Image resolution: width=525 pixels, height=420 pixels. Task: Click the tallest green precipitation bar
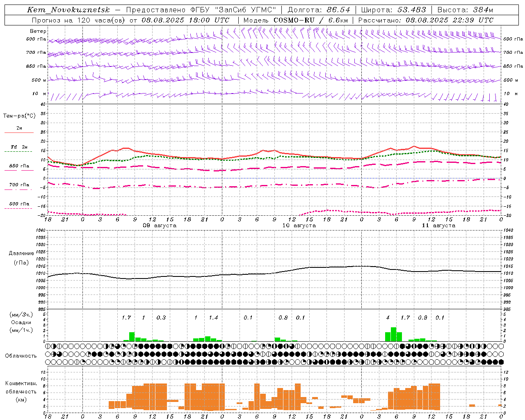394,334
